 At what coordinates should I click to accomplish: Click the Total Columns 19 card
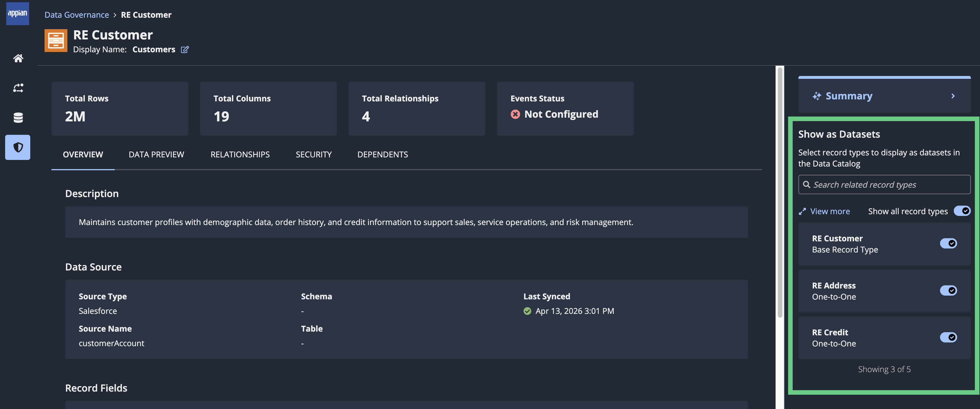(x=268, y=109)
